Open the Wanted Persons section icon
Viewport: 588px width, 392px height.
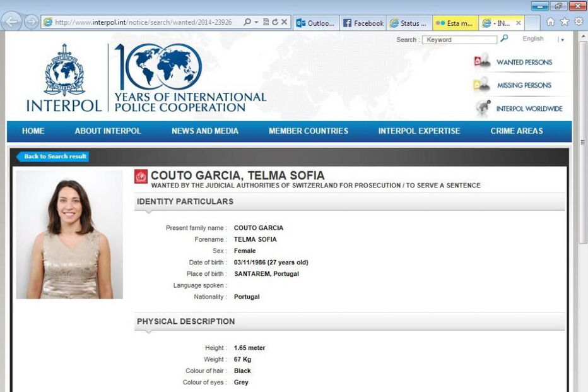point(482,62)
